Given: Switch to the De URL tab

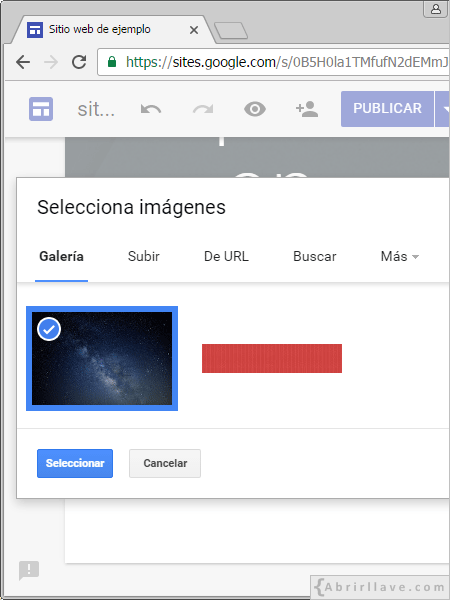Looking at the screenshot, I should [x=226, y=256].
